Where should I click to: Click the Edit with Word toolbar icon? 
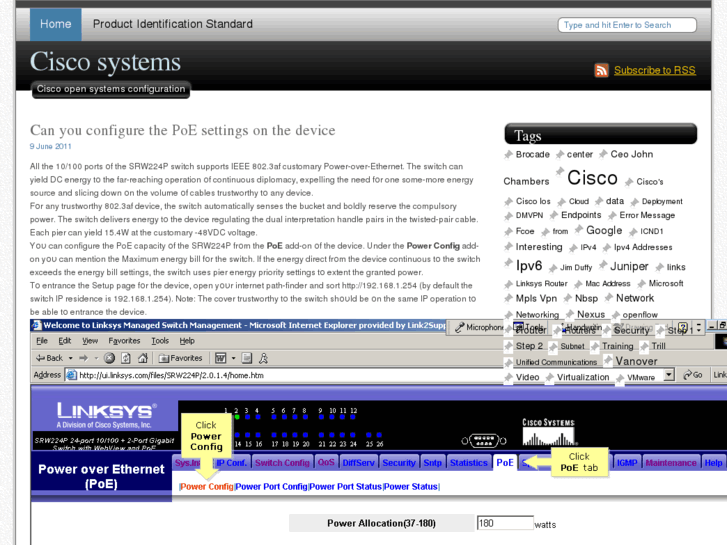pyautogui.click(x=221, y=358)
